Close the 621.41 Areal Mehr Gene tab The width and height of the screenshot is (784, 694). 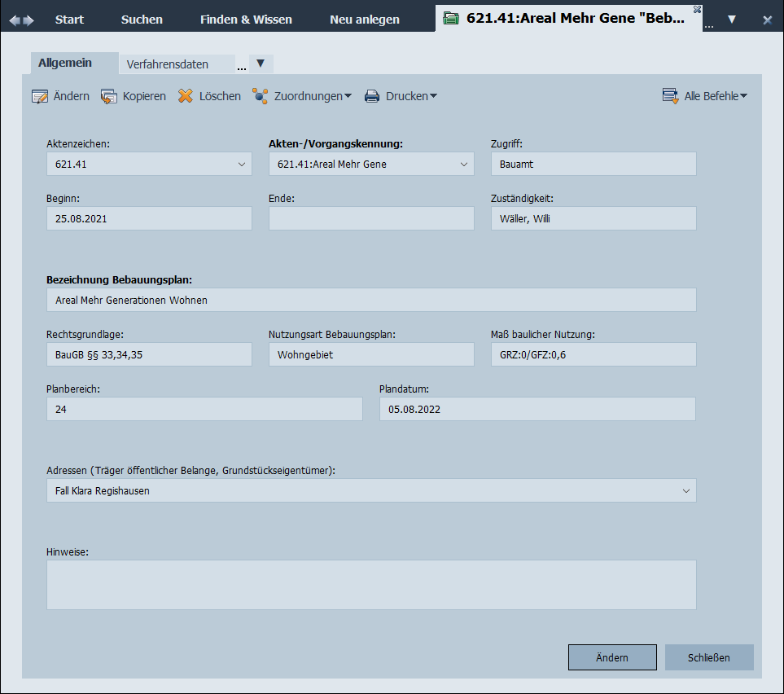coord(697,9)
